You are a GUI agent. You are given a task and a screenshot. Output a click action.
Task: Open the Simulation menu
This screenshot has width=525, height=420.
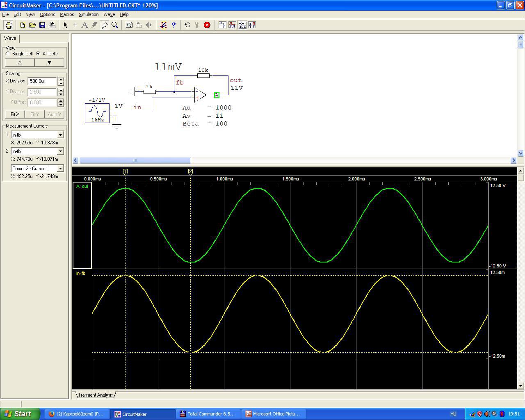coord(89,14)
